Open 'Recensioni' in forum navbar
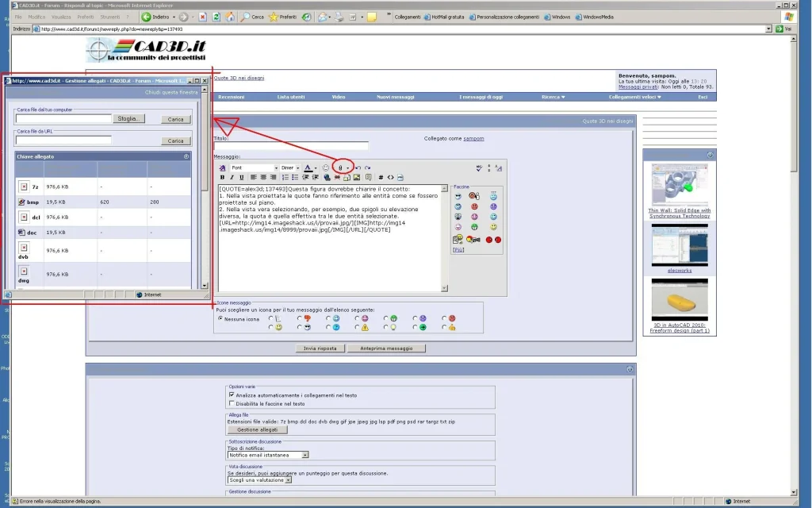 [x=231, y=97]
